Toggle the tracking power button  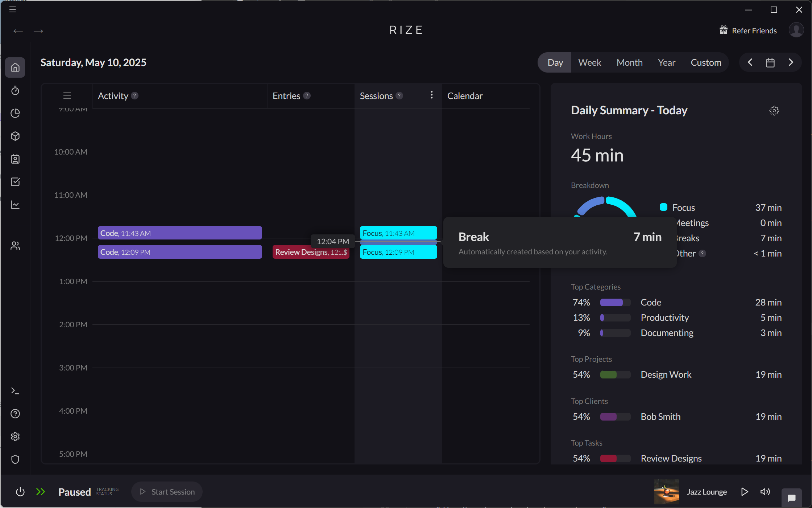click(20, 492)
